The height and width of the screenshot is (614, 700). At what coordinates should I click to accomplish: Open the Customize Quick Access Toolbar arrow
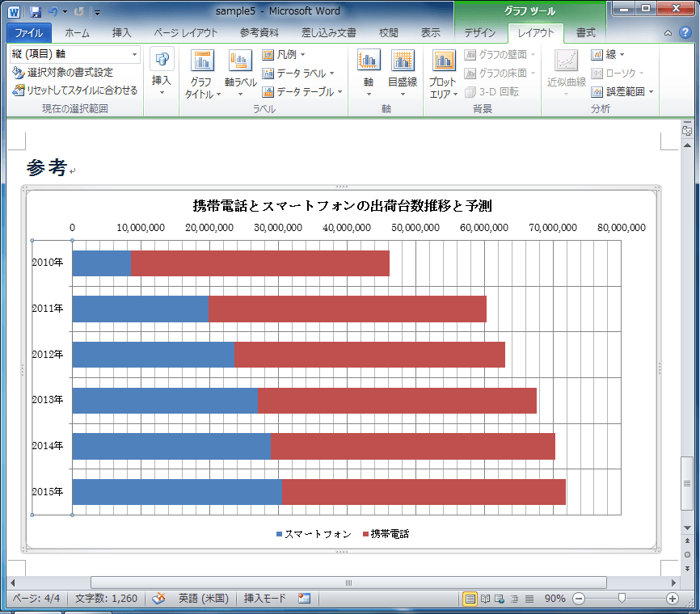coord(97,12)
